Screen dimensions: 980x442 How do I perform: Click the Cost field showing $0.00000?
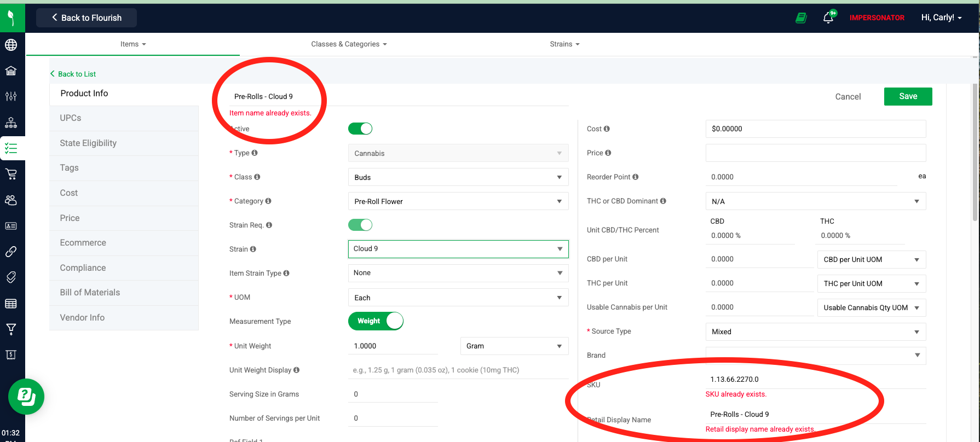tap(816, 129)
